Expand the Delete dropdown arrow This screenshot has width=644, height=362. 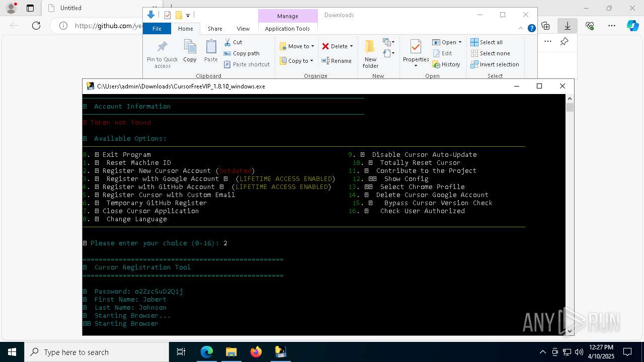(x=351, y=46)
